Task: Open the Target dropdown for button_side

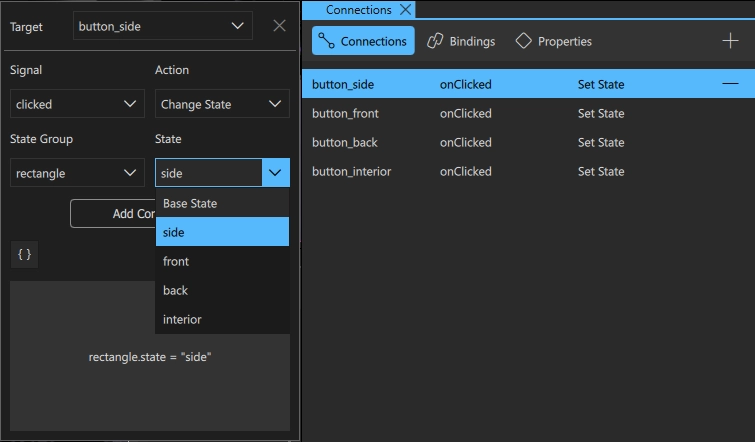Action: pos(162,26)
